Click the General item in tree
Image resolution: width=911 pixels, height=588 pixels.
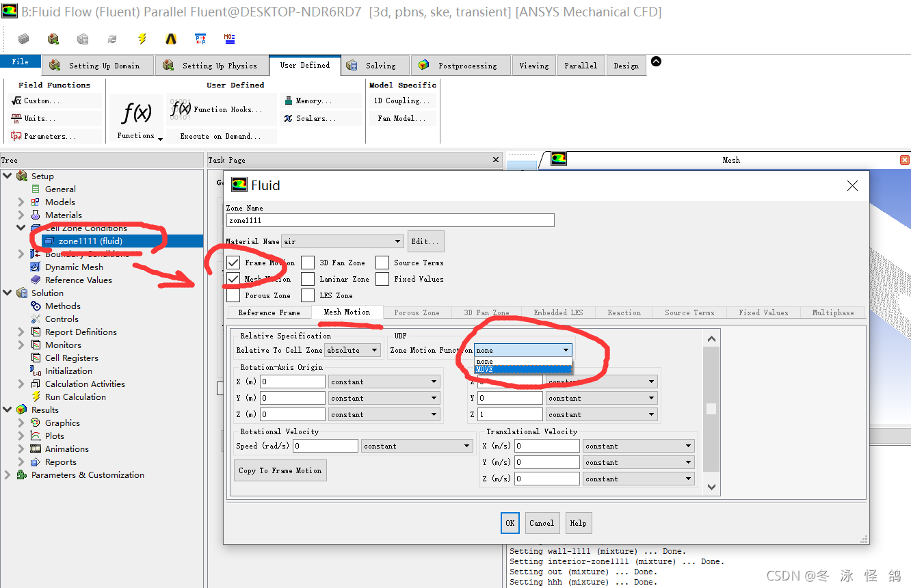[x=60, y=189]
